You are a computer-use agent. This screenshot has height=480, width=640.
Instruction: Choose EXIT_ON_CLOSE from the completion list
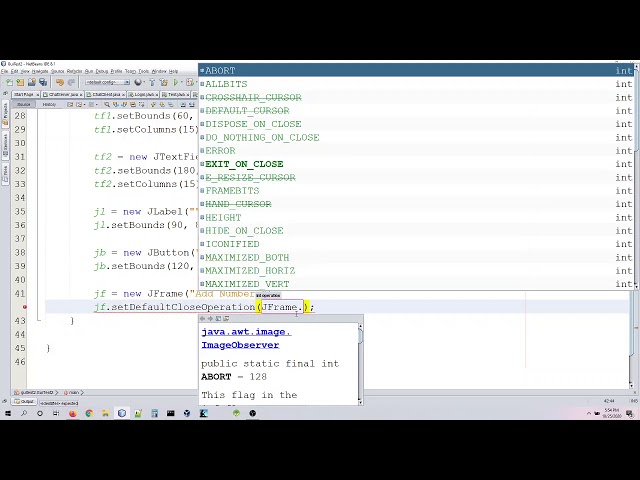pyautogui.click(x=416, y=164)
